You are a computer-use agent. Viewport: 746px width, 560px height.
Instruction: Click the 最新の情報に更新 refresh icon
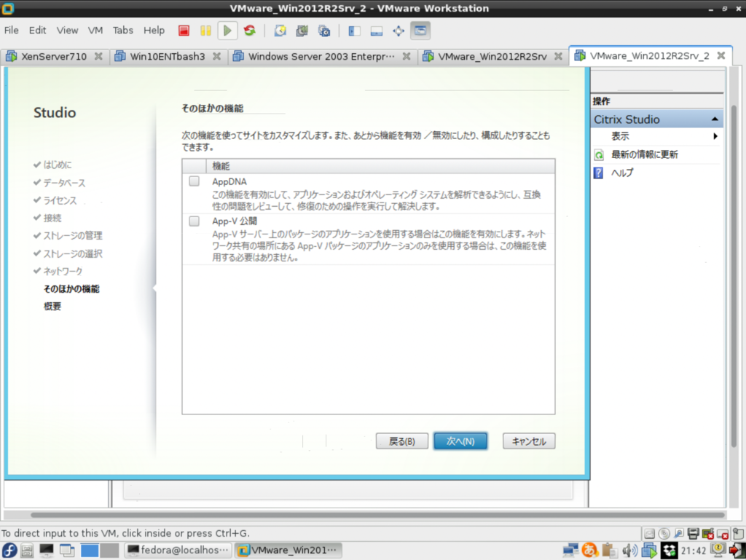pyautogui.click(x=599, y=154)
